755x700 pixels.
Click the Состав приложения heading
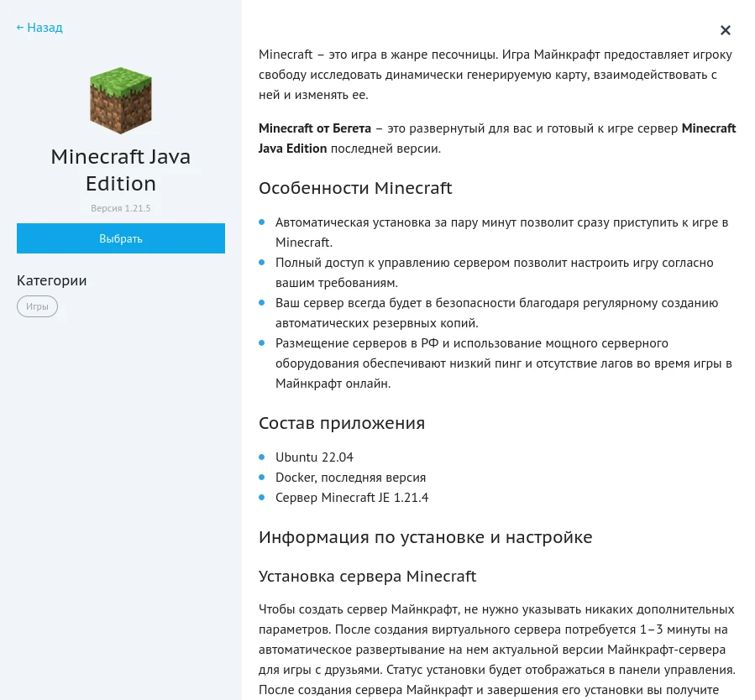click(x=340, y=422)
